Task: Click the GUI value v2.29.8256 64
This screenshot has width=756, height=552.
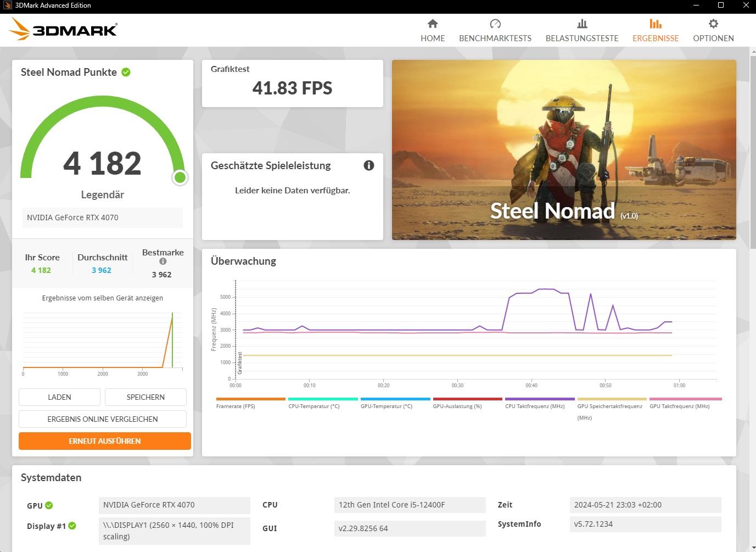Action: (x=410, y=528)
